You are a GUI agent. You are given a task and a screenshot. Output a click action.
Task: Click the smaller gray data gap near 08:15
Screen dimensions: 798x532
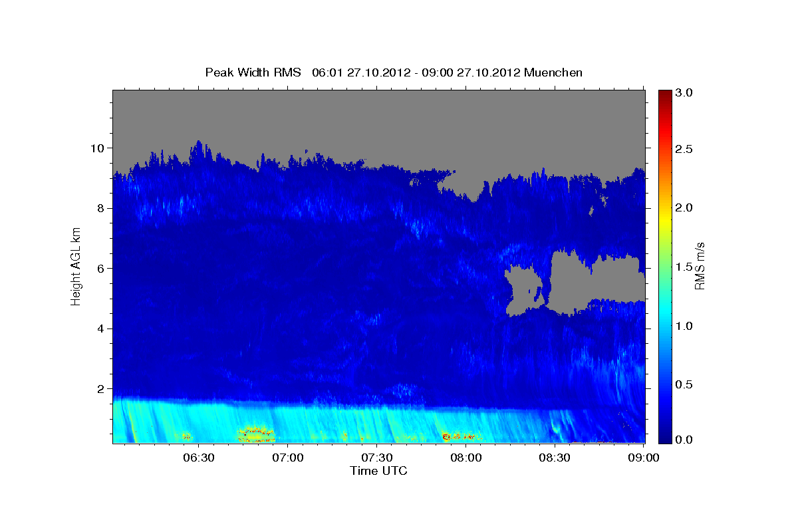point(525,290)
